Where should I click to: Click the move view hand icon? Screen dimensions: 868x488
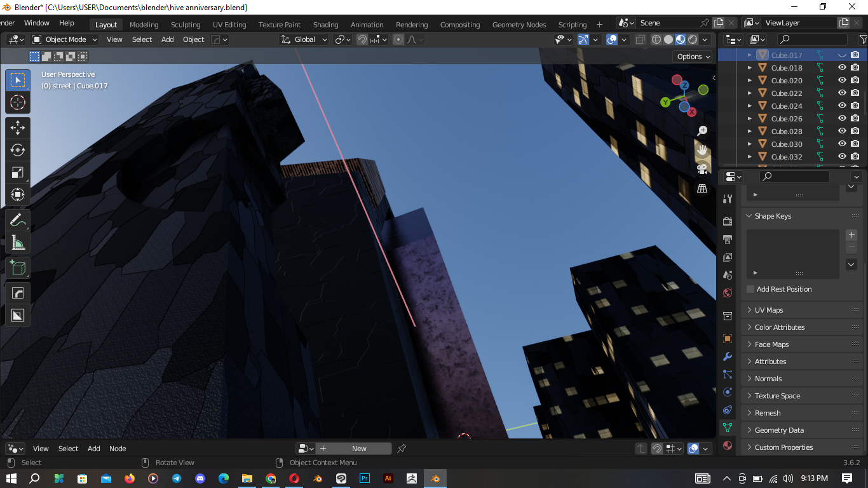pos(702,150)
